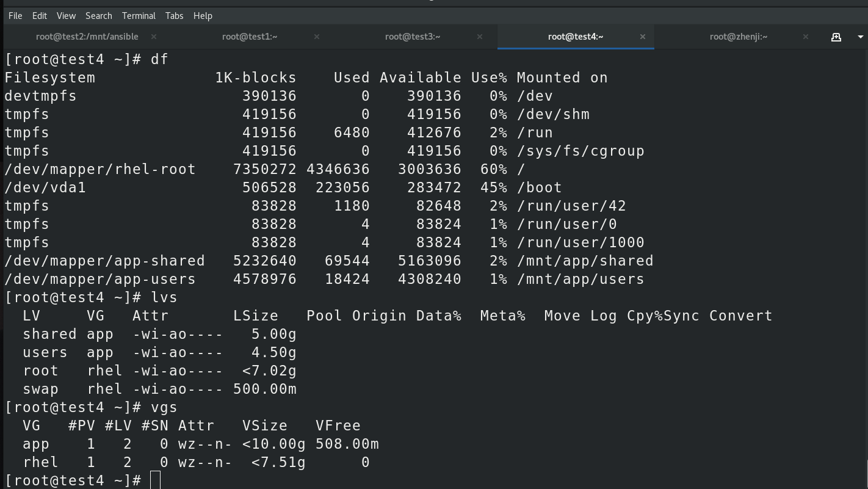Click the /run/user/42 mount point
Viewport: 868px width, 489px height.
[571, 206]
